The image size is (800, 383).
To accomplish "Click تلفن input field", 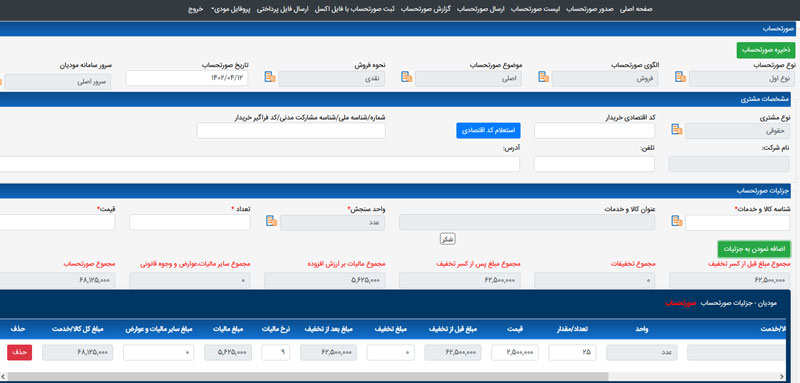I will [x=594, y=164].
